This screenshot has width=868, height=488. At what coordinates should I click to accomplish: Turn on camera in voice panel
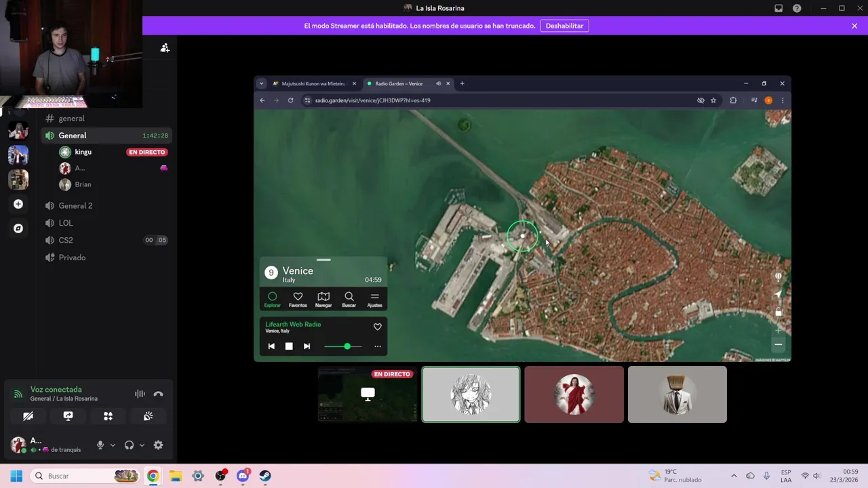28,416
